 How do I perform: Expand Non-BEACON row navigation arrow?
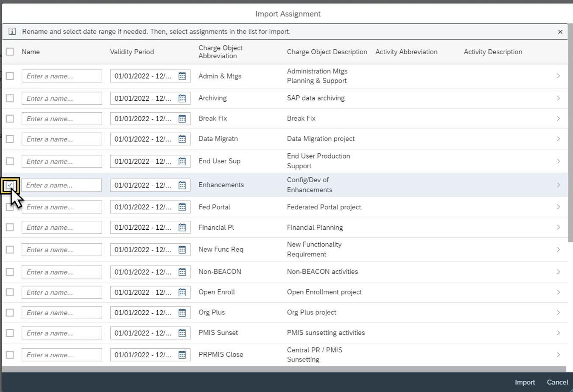(558, 272)
